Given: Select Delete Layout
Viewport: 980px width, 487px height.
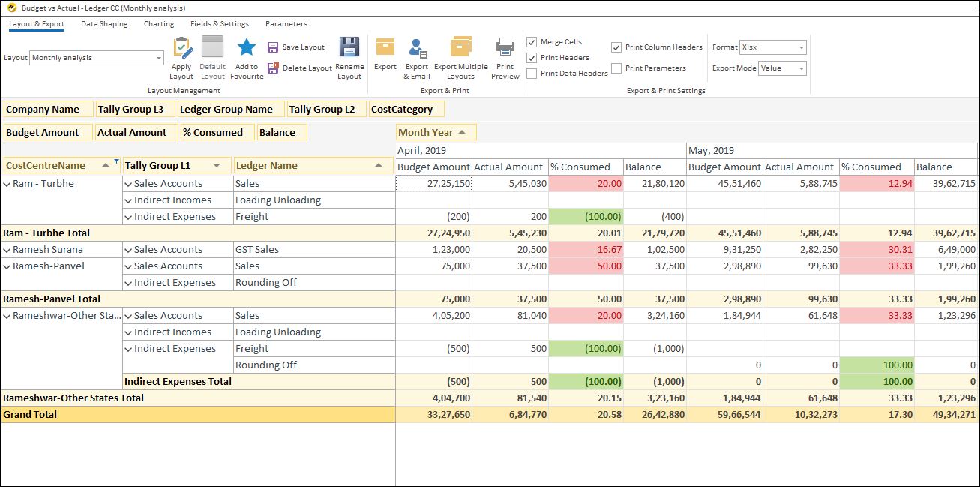Looking at the screenshot, I should [x=299, y=68].
